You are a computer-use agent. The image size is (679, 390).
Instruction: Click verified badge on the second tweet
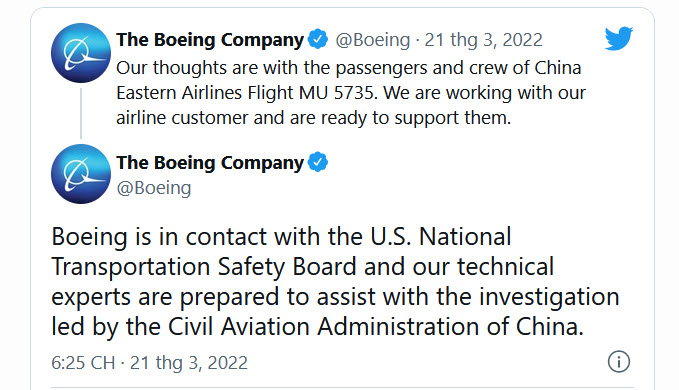[318, 162]
